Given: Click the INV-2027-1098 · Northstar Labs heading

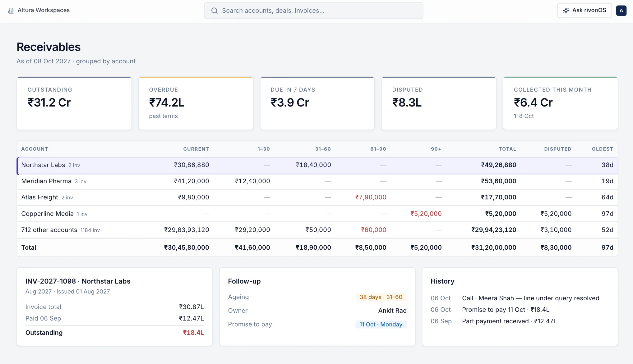Looking at the screenshot, I should coord(78,281).
